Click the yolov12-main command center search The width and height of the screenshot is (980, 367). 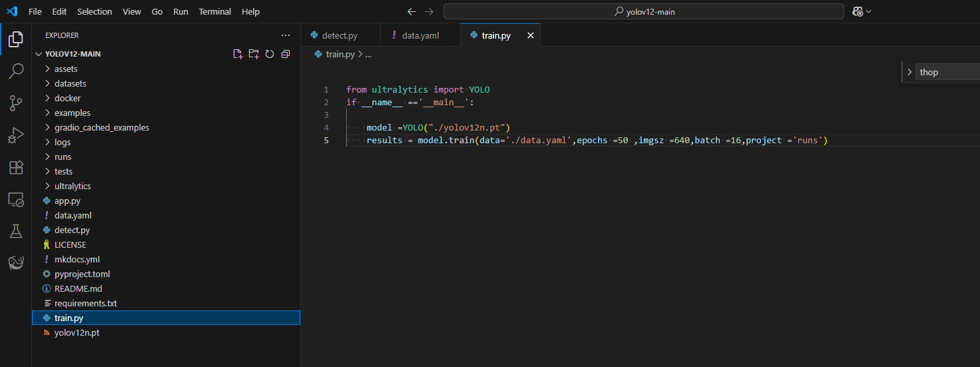(x=644, y=11)
